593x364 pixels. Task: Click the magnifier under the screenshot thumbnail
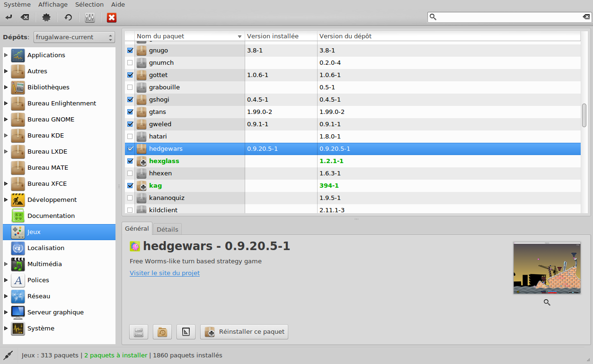547,303
